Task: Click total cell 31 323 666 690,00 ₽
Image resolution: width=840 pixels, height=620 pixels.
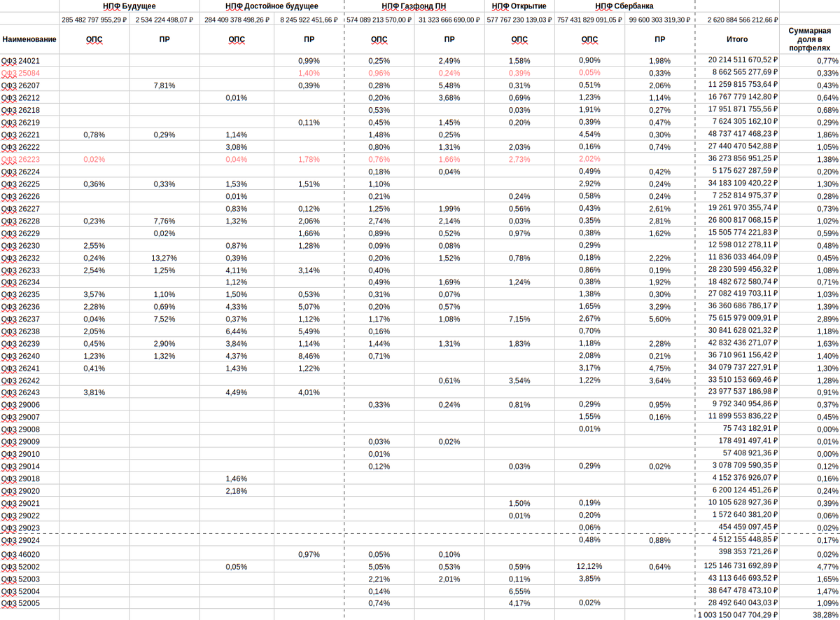Action: [451, 20]
